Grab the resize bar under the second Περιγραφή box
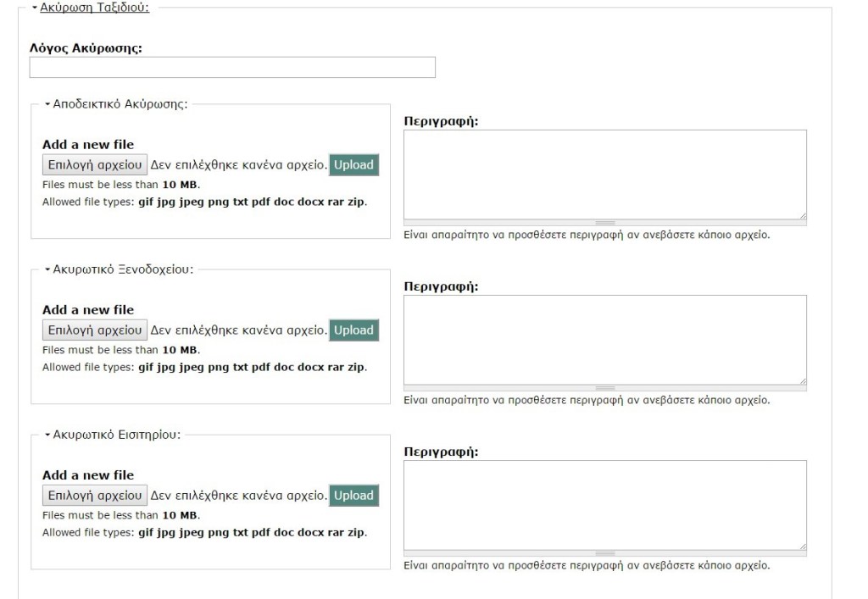 click(604, 388)
